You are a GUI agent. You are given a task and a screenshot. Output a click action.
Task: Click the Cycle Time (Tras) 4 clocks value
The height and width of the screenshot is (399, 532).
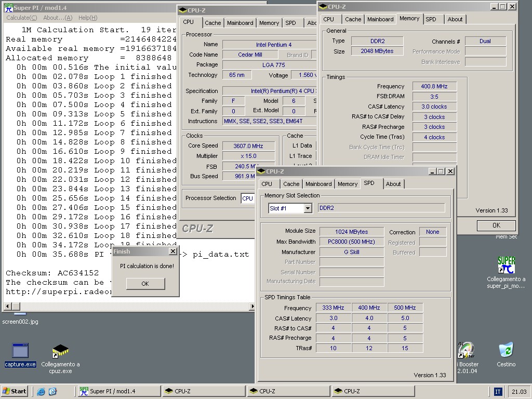(x=434, y=137)
